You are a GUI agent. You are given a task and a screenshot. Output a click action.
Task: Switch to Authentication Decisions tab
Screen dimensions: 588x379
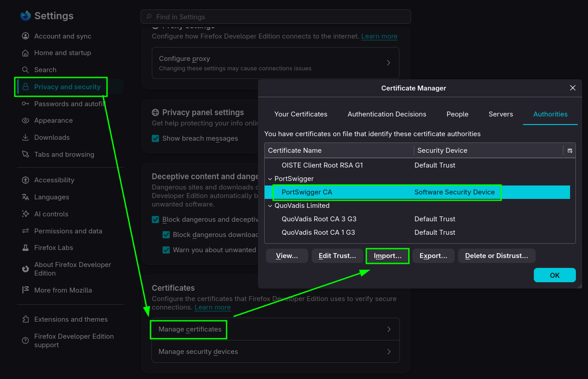tap(387, 114)
